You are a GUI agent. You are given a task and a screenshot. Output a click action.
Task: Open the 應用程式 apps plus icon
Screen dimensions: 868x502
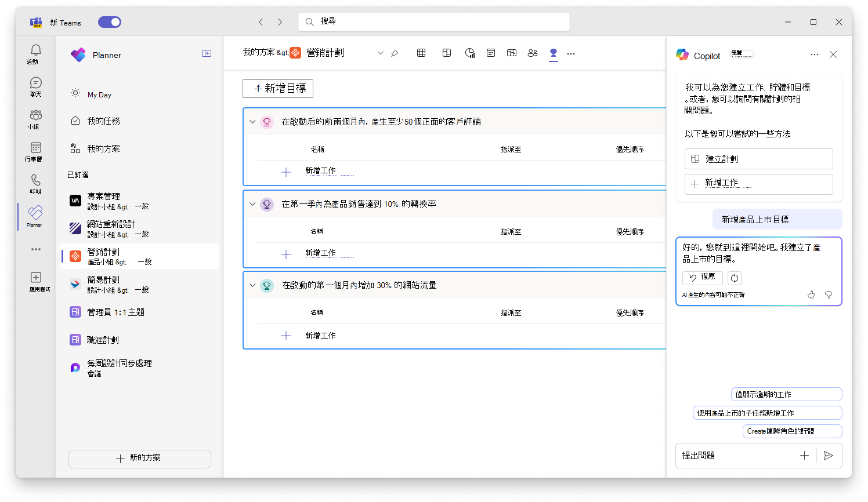[x=36, y=278]
